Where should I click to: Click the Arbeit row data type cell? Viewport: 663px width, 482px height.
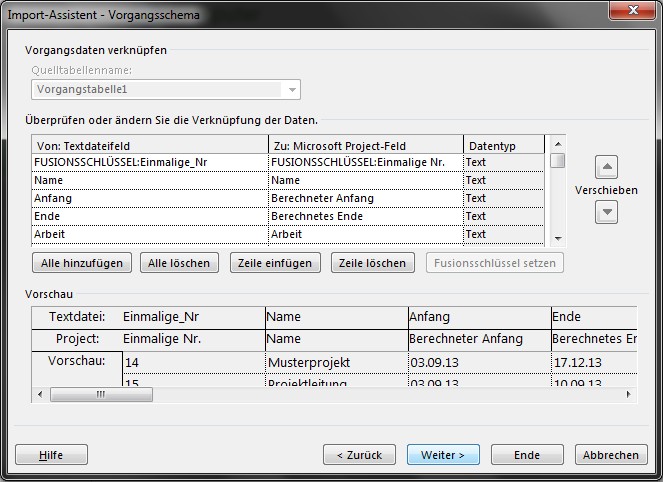[x=503, y=234]
